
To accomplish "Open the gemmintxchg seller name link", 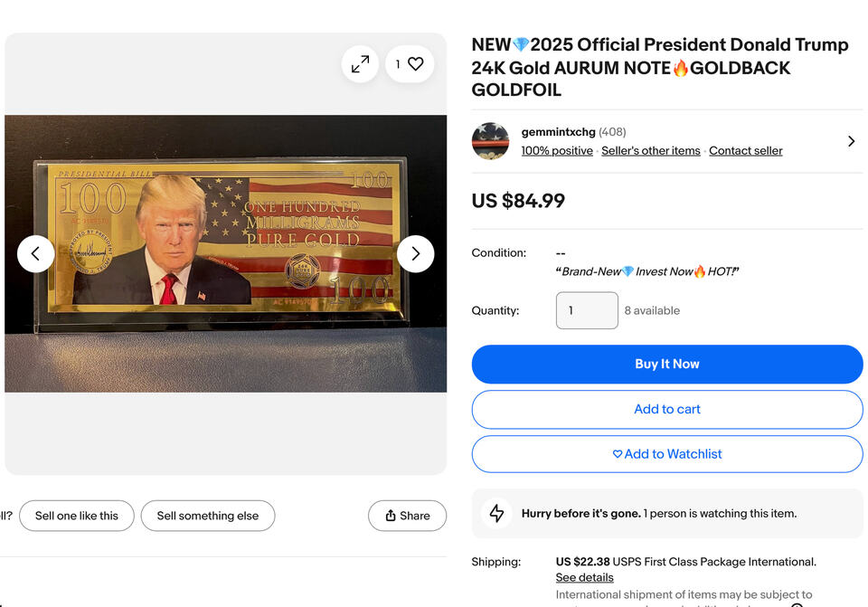I will (558, 132).
